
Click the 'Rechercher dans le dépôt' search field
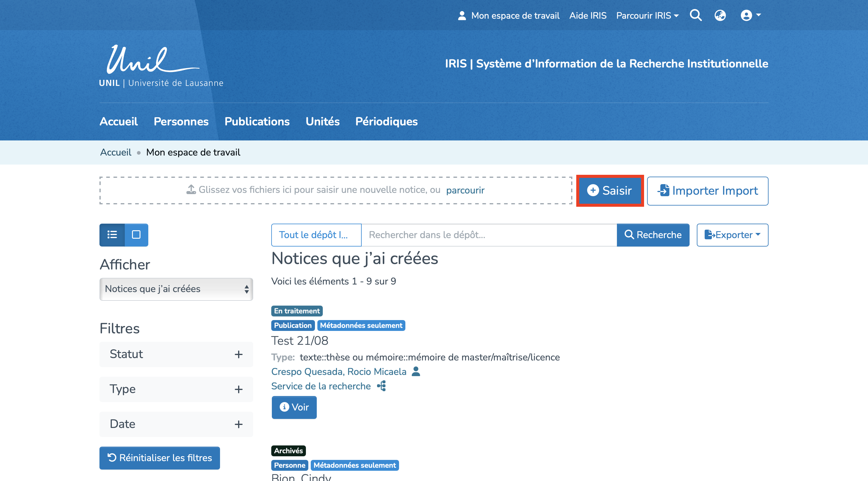[x=489, y=235]
